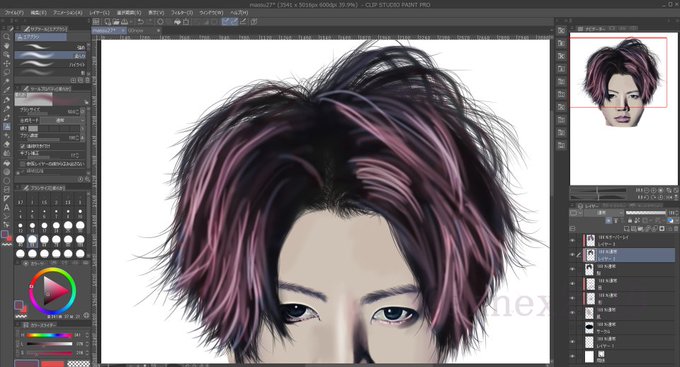680x367 pixels.
Task: Click the New canvas icon in command bar
Action: click(108, 21)
